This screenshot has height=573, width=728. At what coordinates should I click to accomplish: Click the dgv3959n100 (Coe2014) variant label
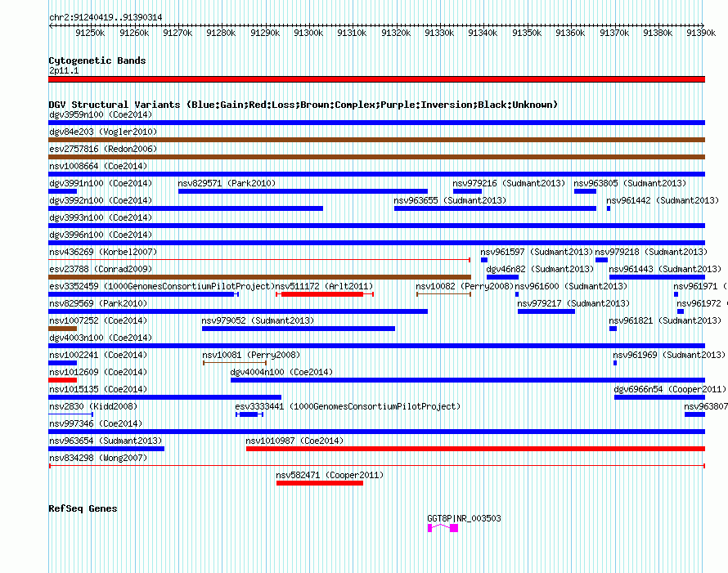pos(101,114)
